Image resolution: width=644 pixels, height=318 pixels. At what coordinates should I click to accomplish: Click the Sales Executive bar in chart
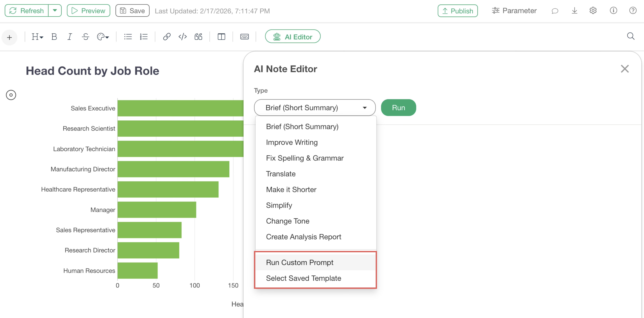[180, 108]
